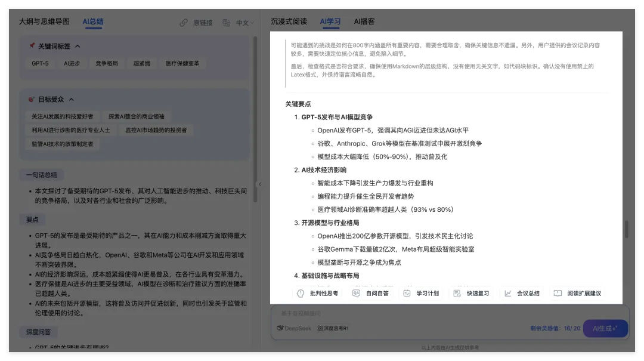Screen dimensions: 644x361
Task: Click the DeepSeek model logo
Action: tap(294, 328)
